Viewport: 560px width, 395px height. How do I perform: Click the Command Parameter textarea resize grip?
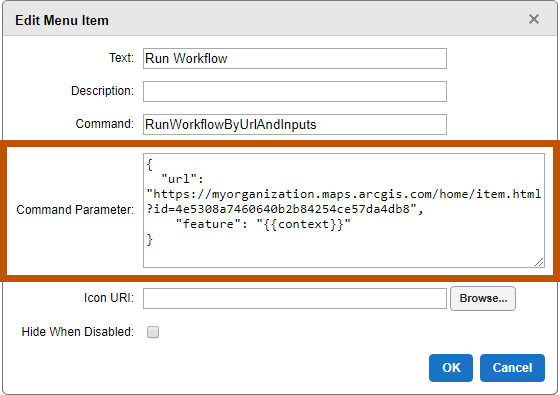[539, 262]
